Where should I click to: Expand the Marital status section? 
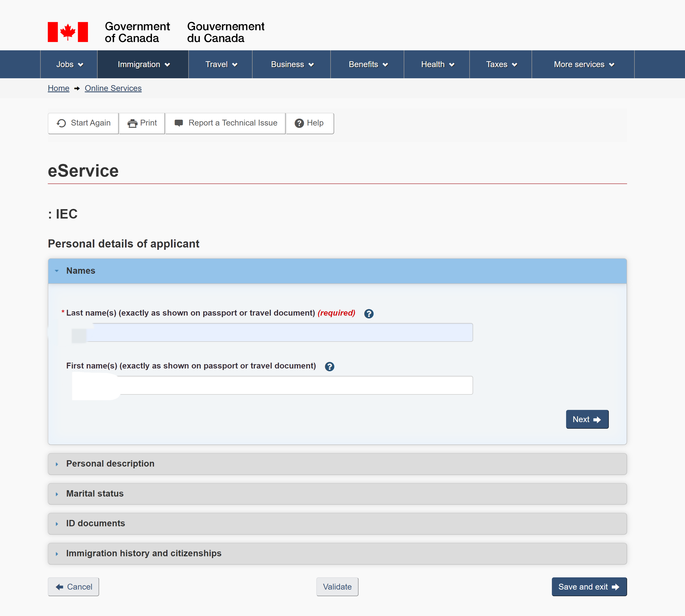click(95, 494)
